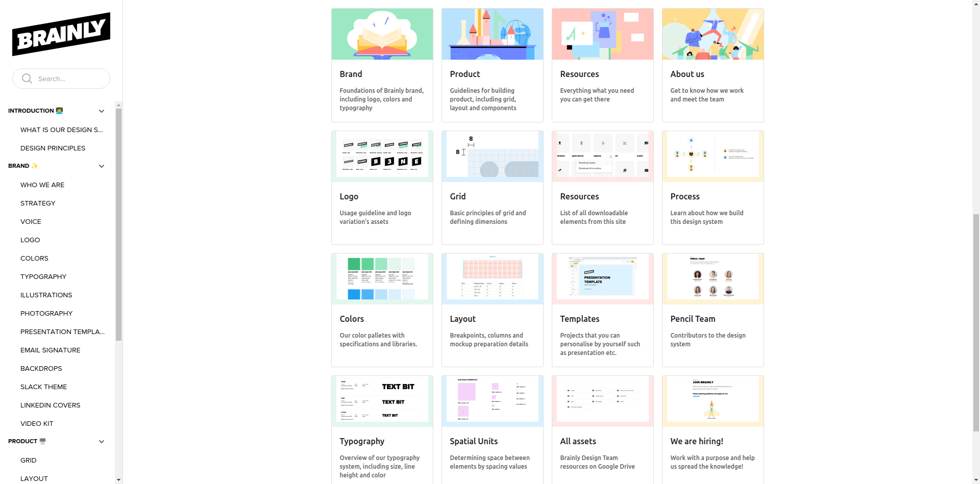This screenshot has width=980, height=484.
Task: Click the framed picture emoji next to INTRODUCTION
Action: [59, 111]
